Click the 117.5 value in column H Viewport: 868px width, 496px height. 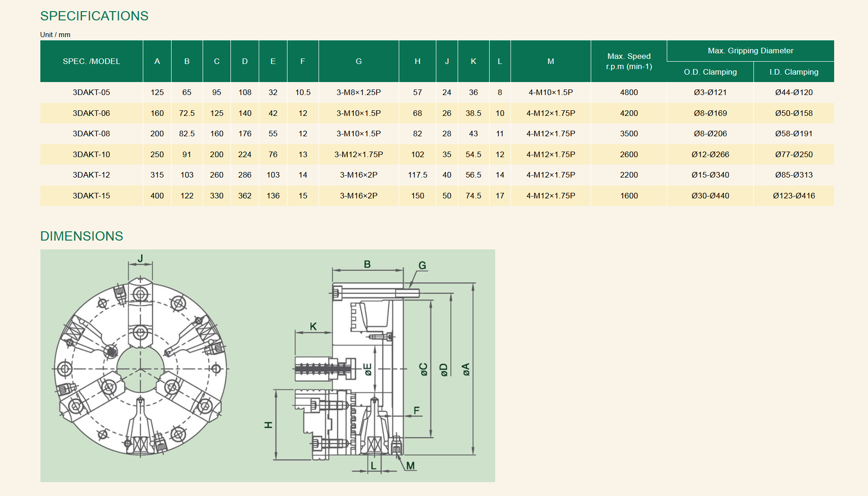(417, 175)
